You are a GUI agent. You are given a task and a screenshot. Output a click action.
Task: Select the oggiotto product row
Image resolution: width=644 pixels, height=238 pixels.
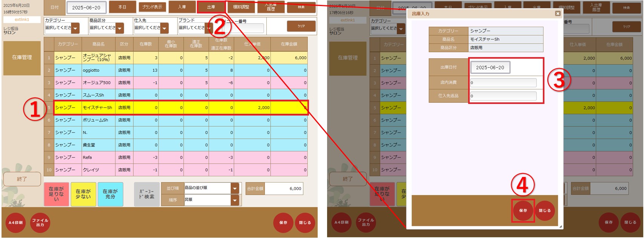pyautogui.click(x=176, y=70)
